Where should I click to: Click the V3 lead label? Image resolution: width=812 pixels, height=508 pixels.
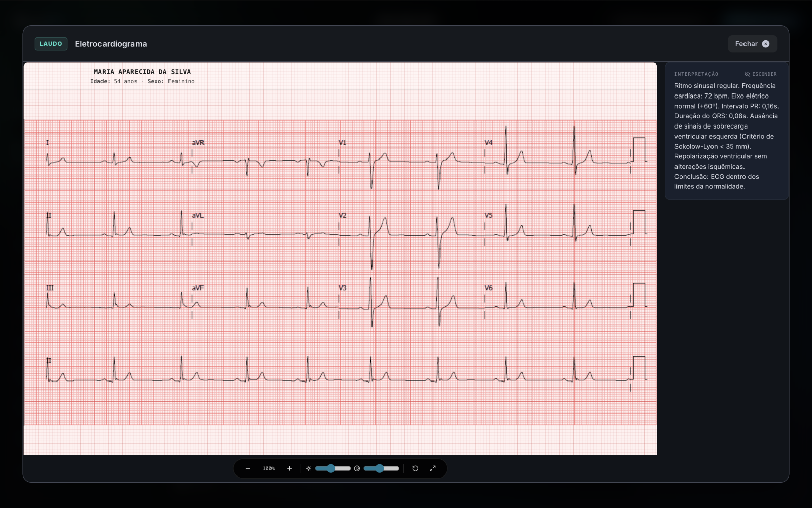pos(342,288)
